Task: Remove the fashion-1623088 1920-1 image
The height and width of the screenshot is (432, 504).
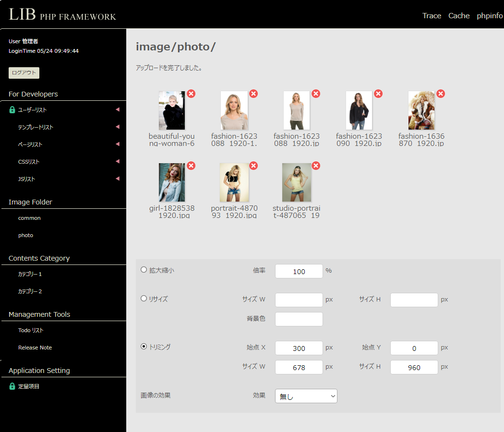Action: [253, 94]
